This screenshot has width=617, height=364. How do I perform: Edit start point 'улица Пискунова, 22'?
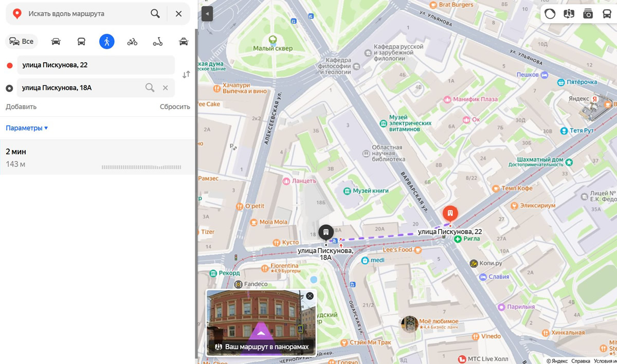(x=96, y=65)
